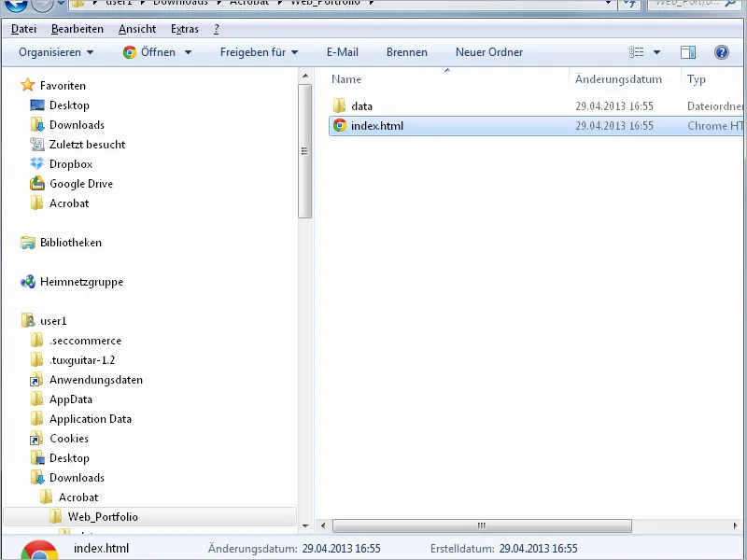Click the Öffnen button with Chrome icon

click(x=149, y=52)
